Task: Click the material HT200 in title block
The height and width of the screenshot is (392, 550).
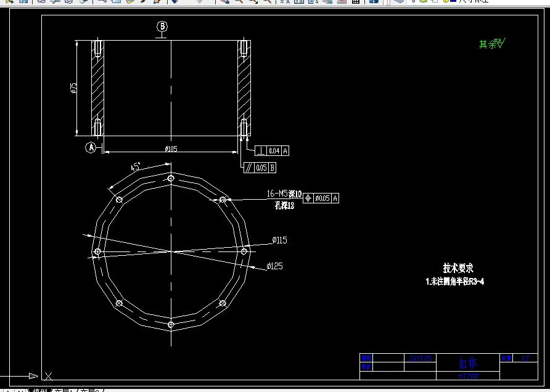Action: pos(468,376)
